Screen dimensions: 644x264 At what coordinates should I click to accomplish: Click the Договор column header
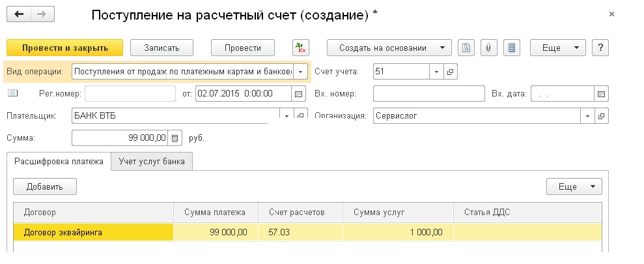[x=93, y=213]
